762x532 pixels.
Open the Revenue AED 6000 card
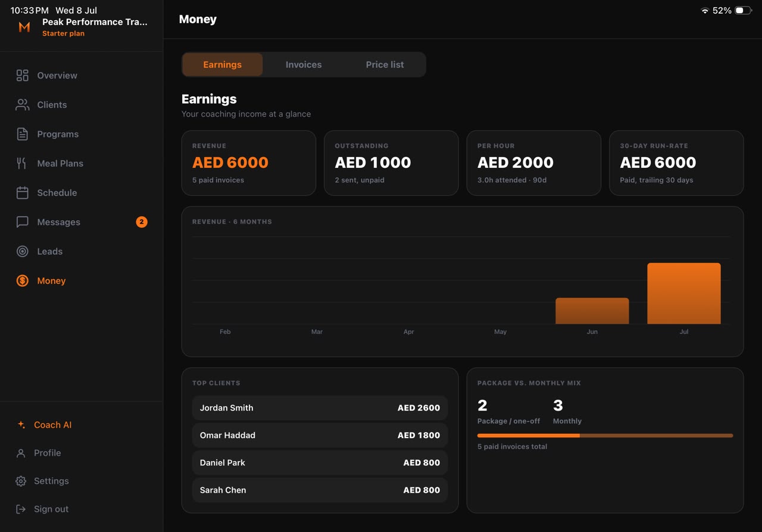(x=249, y=163)
